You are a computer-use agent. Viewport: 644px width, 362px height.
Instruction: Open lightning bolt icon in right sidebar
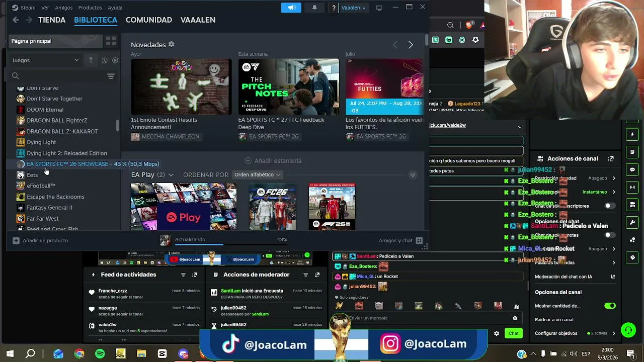632,134
